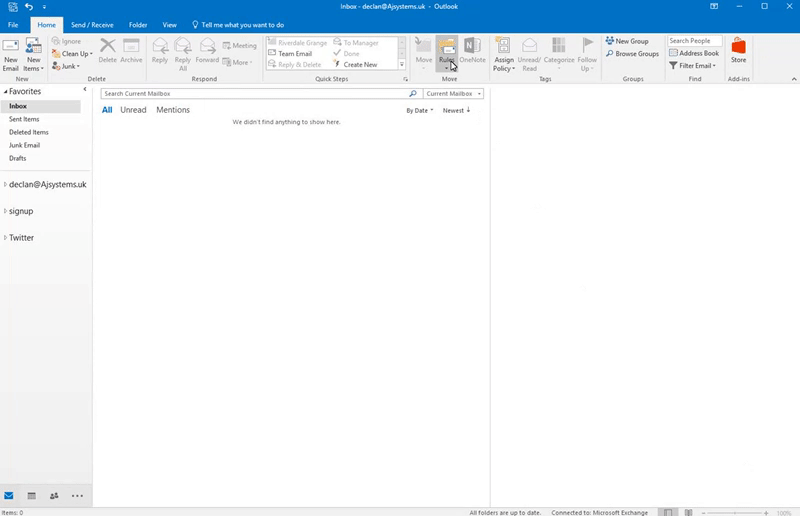This screenshot has height=516, width=800.
Task: Click the search magnifier icon in mailbox search
Action: click(x=413, y=93)
